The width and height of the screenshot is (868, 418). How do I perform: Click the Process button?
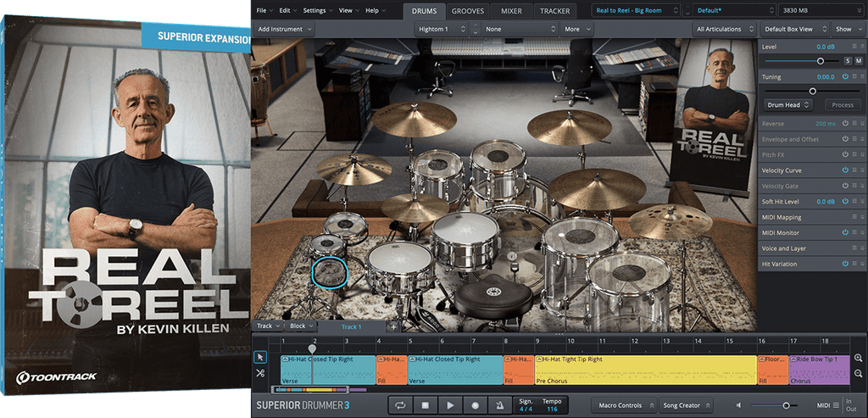point(843,104)
